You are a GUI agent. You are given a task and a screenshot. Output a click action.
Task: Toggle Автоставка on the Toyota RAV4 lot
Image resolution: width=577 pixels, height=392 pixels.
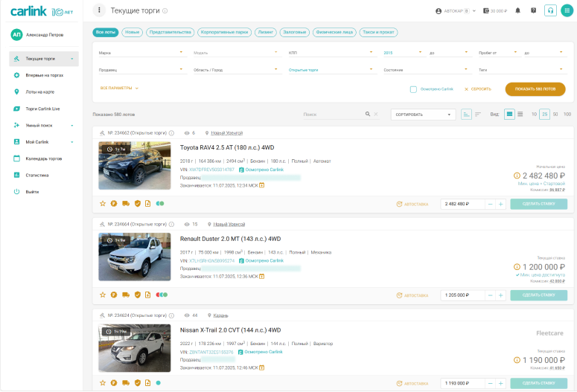click(x=412, y=204)
